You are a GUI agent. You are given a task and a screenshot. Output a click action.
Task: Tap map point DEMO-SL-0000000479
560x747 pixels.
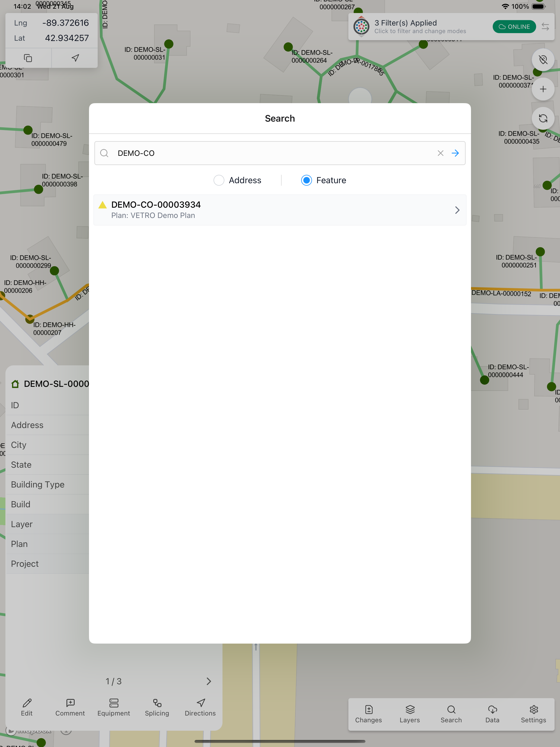[28, 130]
